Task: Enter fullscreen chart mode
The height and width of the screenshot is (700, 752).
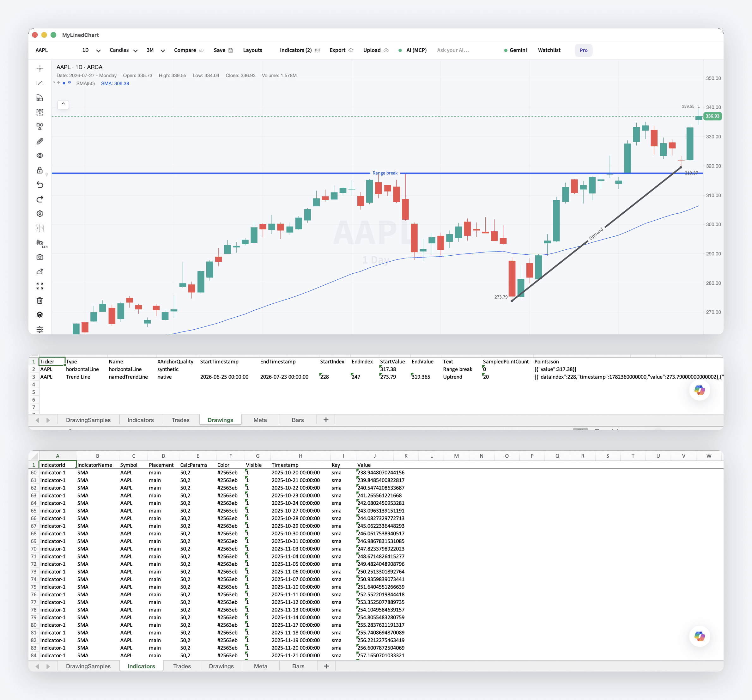Action: point(40,286)
